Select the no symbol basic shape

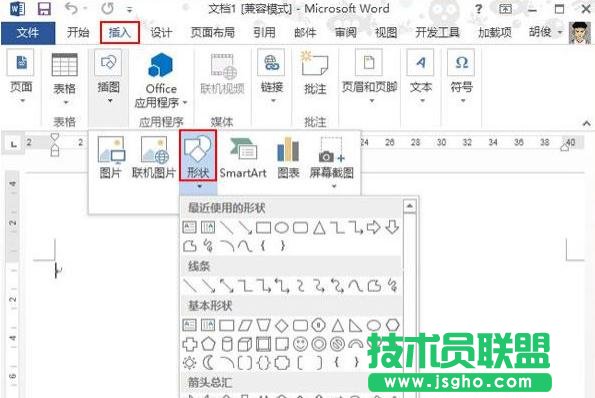(337, 344)
